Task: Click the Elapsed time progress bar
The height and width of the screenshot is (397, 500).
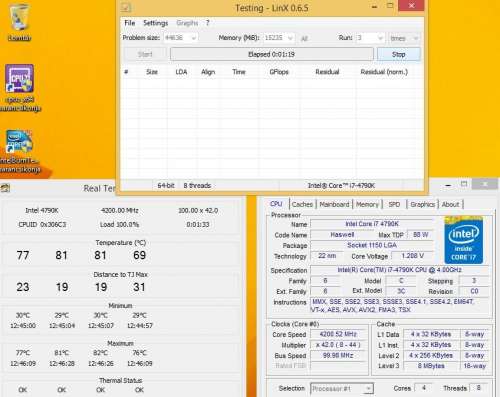Action: 271,54
